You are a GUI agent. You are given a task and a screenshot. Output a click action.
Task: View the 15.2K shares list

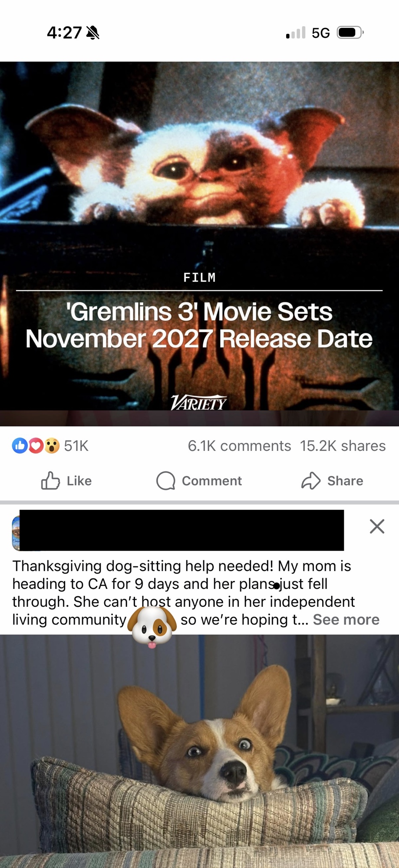click(x=343, y=446)
